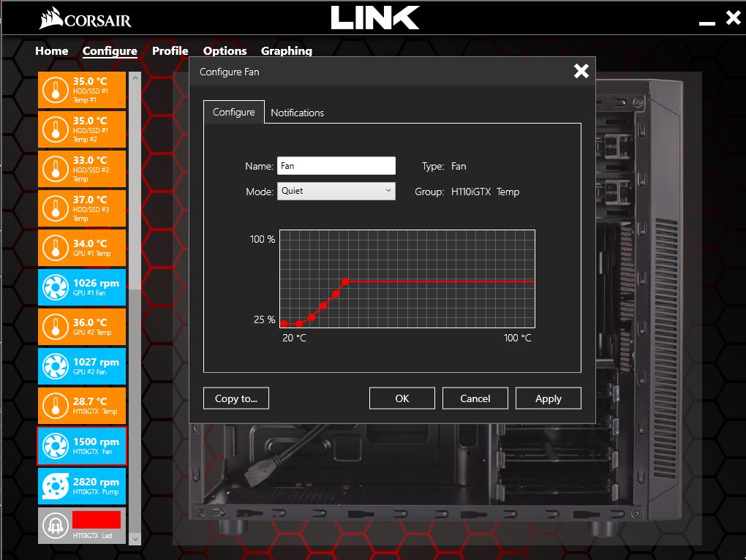Click the fan icon of H110iGTX Fan tile
This screenshot has width=746, height=560.
[56, 445]
